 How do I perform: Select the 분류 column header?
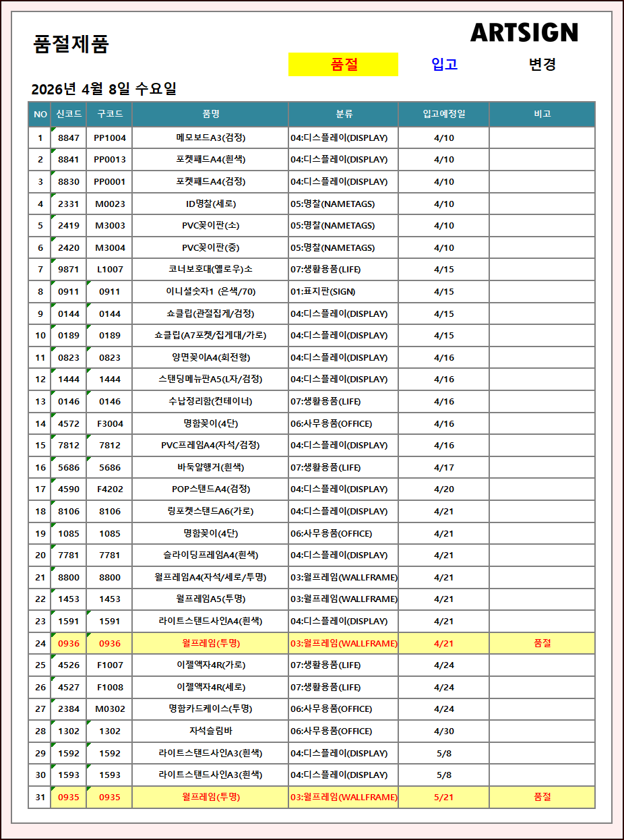344,115
